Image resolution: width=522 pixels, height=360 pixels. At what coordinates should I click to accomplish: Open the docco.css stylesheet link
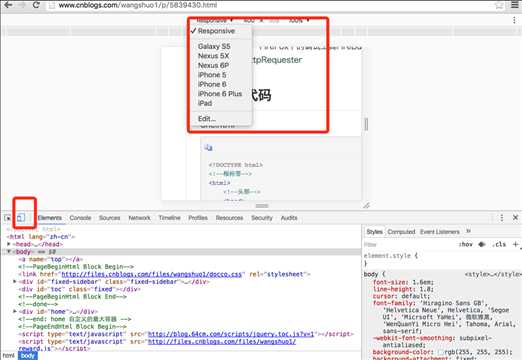coord(152,274)
